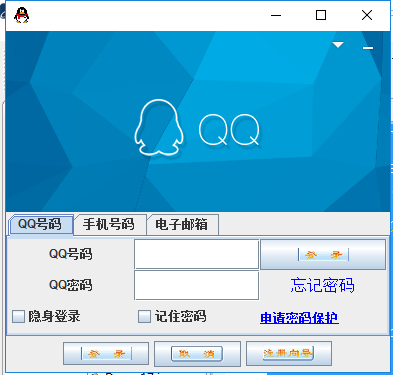This screenshot has width=393, height=375.
Task: Minimize the QQ login window
Action: tap(276, 15)
